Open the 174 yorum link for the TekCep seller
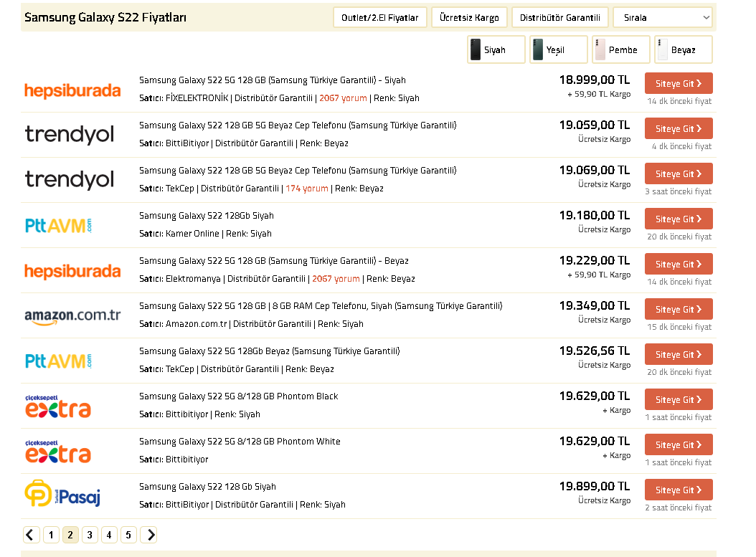 307,189
